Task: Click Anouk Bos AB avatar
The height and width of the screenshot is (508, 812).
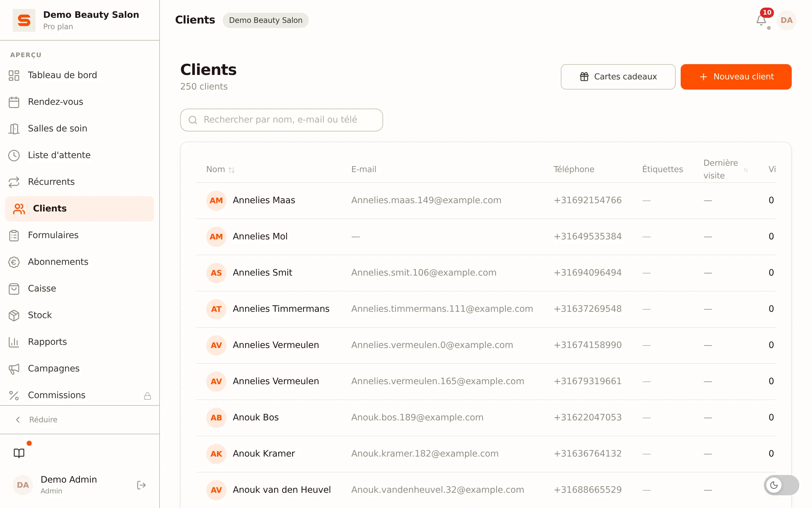Action: pos(216,418)
